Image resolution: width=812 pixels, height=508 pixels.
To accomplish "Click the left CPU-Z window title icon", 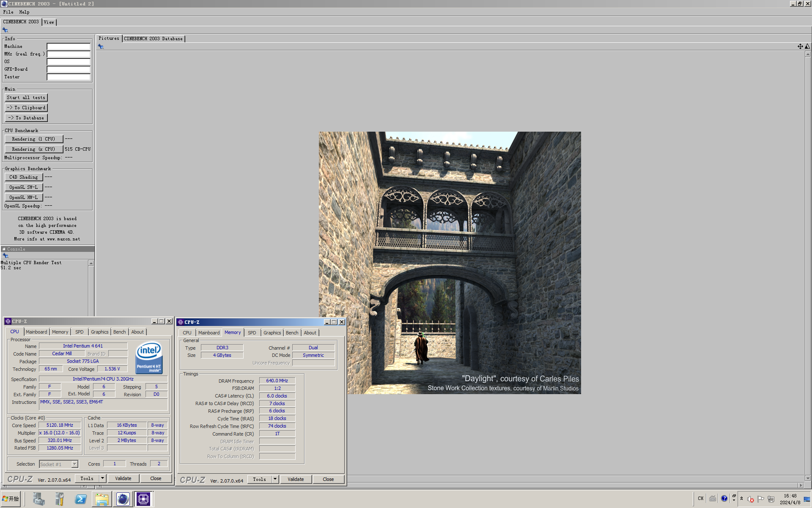I will coord(8,321).
